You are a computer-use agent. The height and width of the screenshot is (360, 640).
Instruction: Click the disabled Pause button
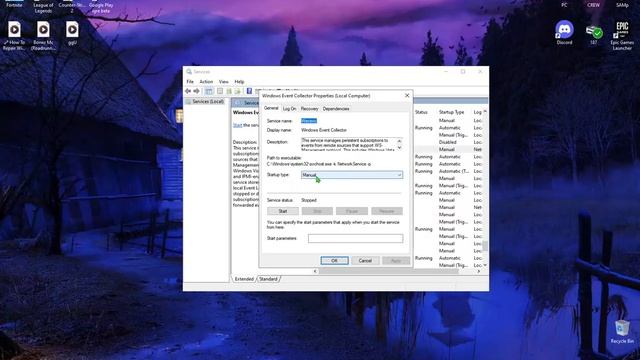[x=352, y=211]
